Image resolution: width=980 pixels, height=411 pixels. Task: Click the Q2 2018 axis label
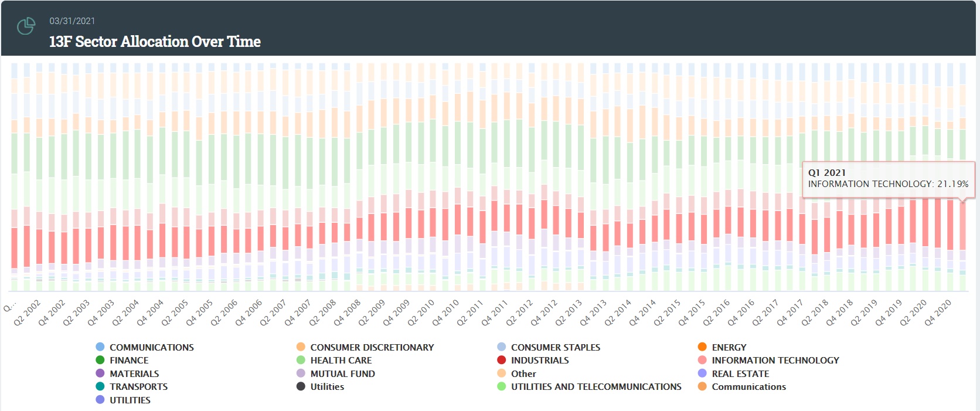point(815,313)
